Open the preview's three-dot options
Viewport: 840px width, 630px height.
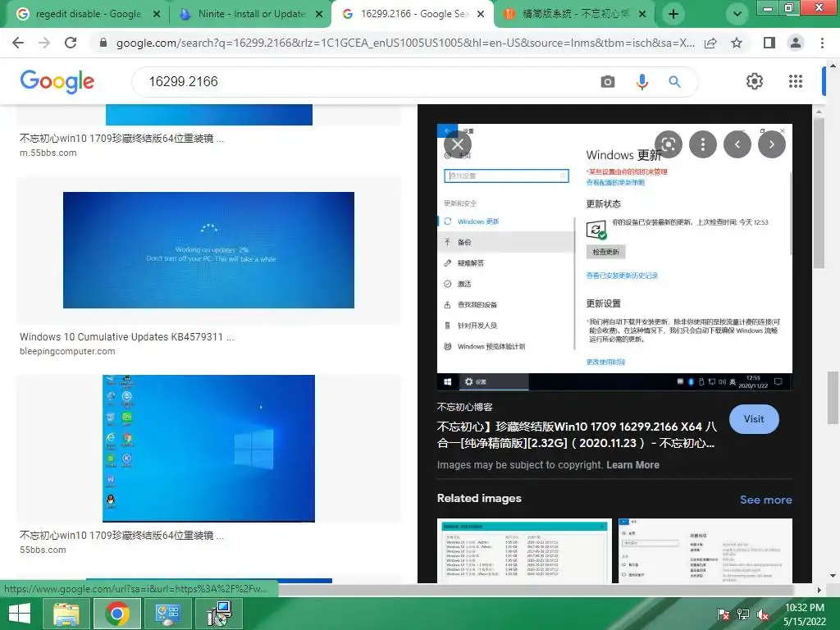point(703,144)
